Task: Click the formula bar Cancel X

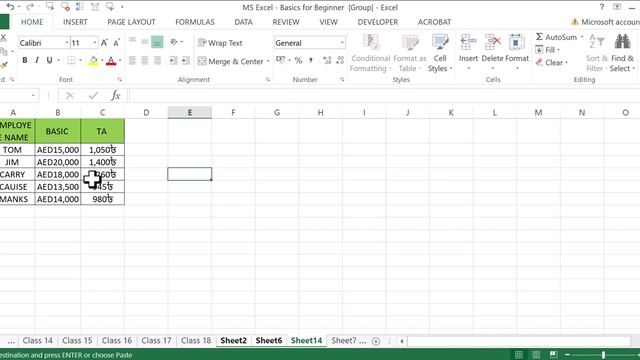Action: (x=70, y=96)
